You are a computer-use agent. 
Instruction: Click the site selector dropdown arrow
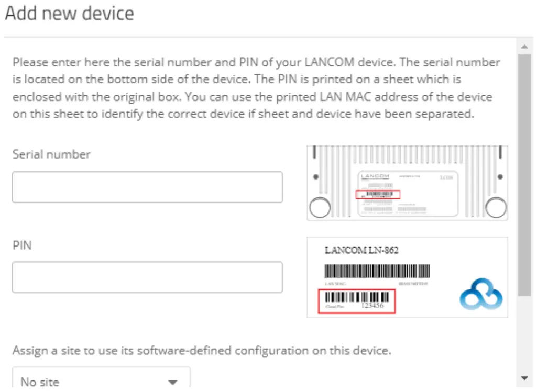(172, 382)
